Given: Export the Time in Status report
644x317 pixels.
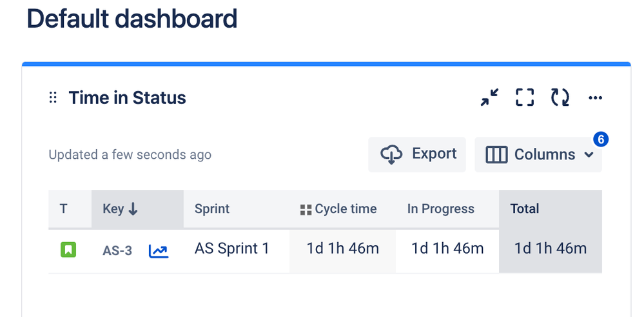Looking at the screenshot, I should click(417, 154).
